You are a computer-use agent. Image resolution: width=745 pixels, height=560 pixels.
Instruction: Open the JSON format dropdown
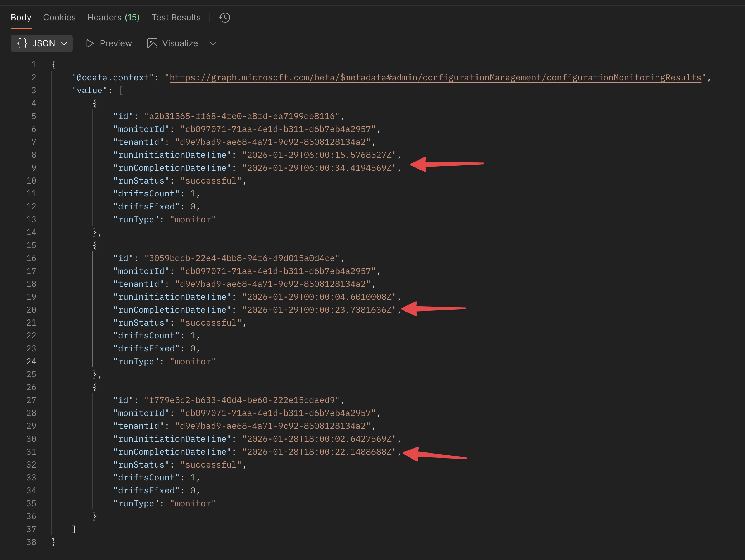(64, 43)
